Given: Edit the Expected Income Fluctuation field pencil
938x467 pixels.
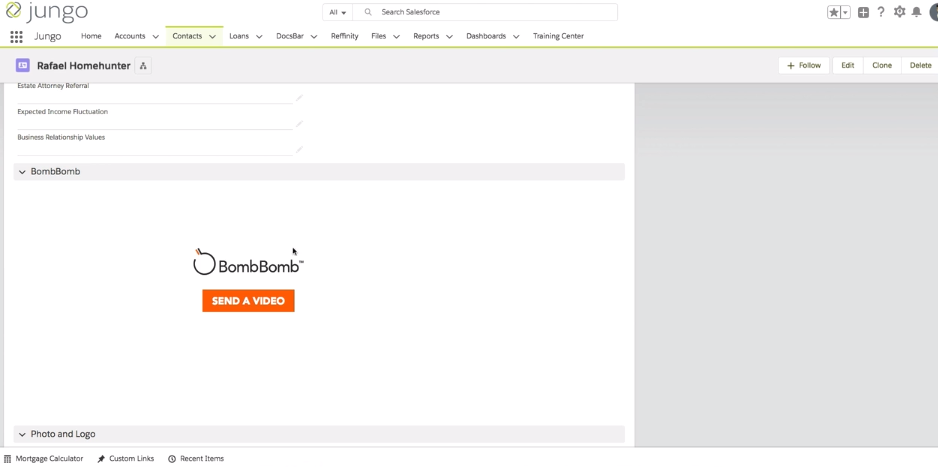Looking at the screenshot, I should pos(299,124).
